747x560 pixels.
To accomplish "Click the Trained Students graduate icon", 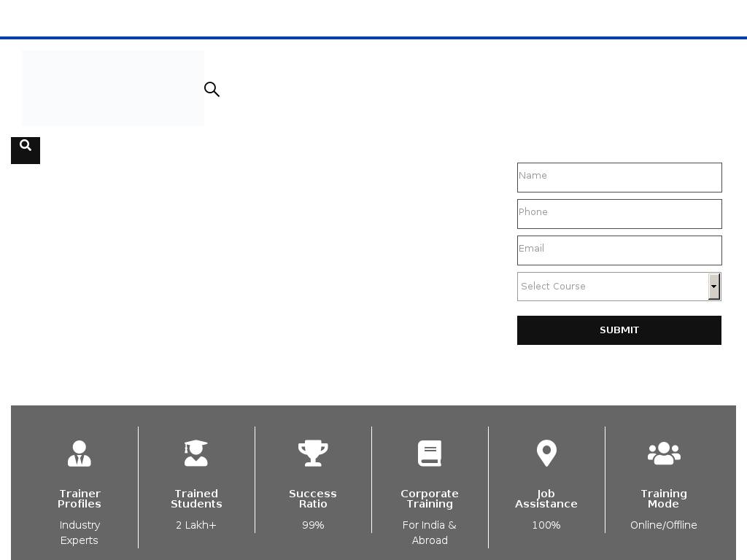I will [x=196, y=454].
